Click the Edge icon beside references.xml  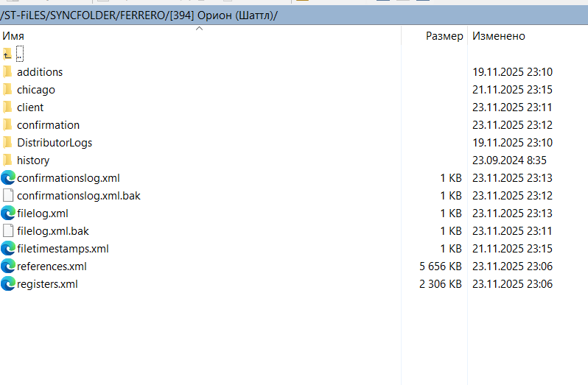coord(8,266)
